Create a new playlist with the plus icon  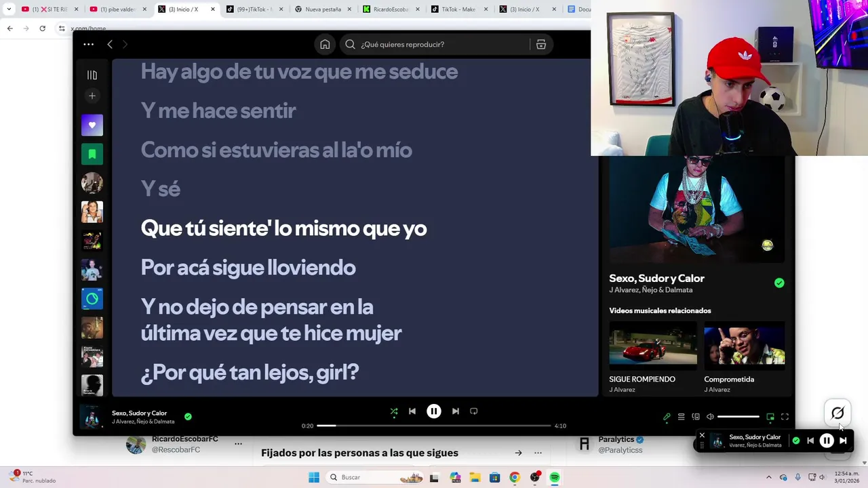click(x=92, y=96)
